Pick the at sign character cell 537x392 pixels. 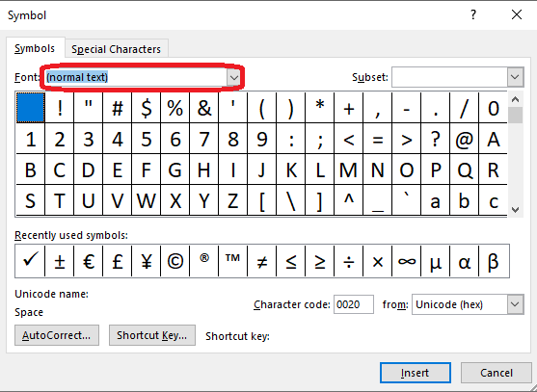pos(464,139)
